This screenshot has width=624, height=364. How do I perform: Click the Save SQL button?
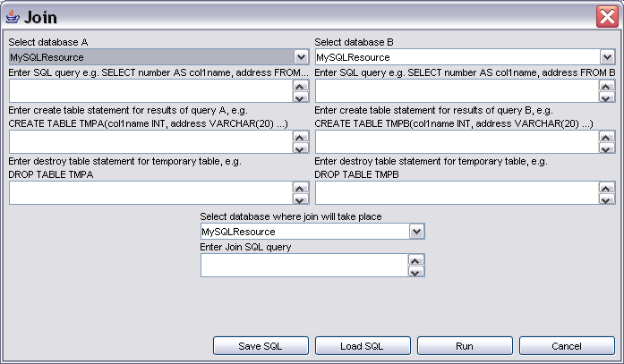(x=261, y=346)
